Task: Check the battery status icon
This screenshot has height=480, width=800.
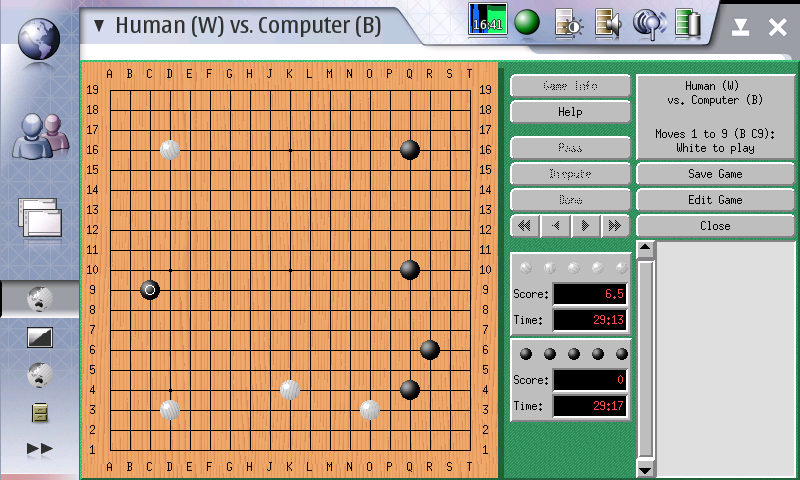Action: click(688, 22)
